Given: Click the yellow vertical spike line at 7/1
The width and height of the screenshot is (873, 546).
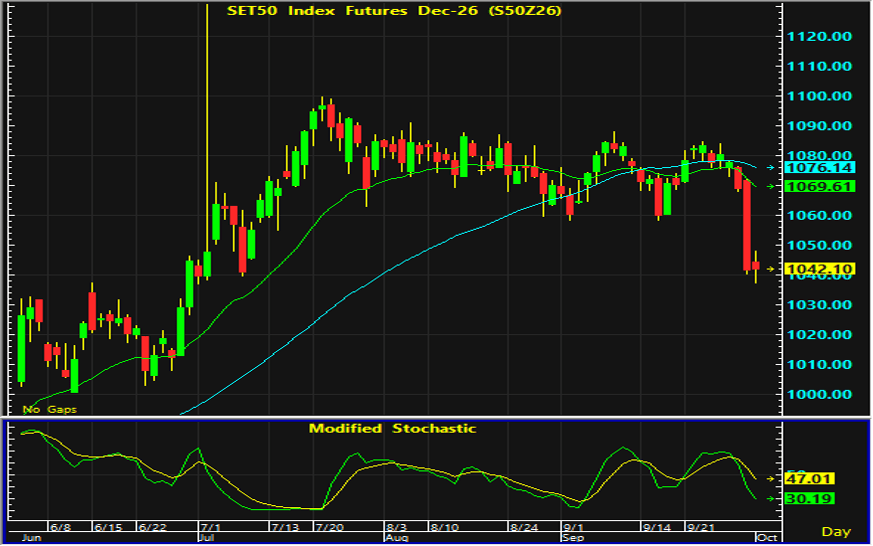Looking at the screenshot, I should tap(207, 128).
